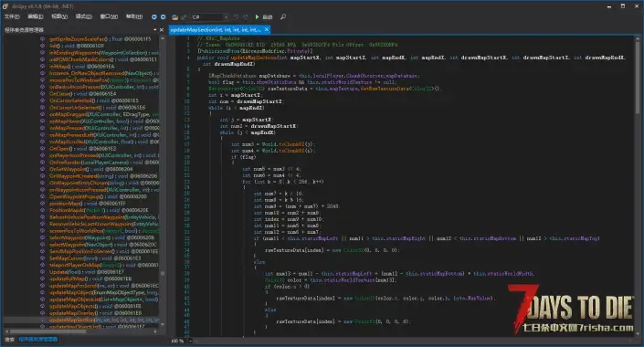
Task: Select the onMapScrolled method
Action: point(103,142)
